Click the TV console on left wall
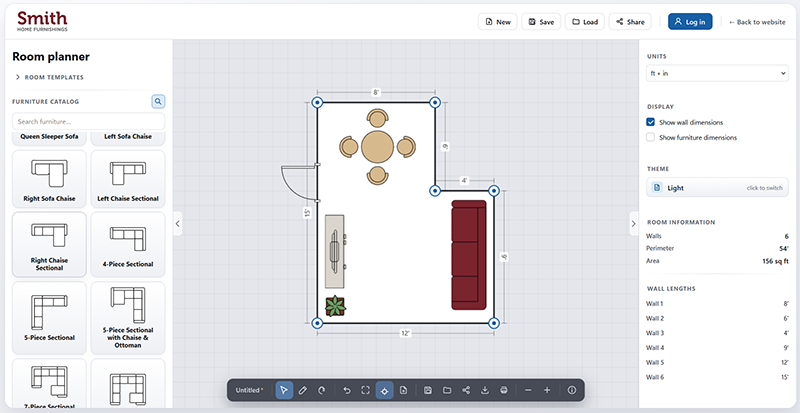 335,251
